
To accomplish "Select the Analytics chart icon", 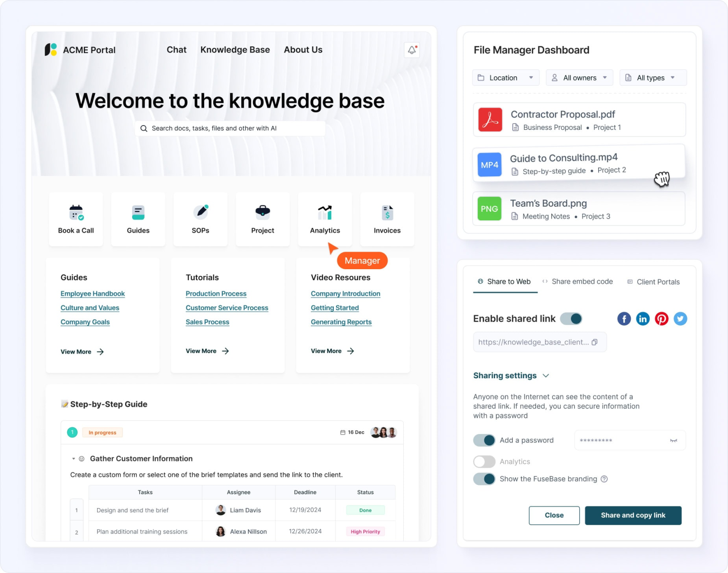I will [x=324, y=213].
